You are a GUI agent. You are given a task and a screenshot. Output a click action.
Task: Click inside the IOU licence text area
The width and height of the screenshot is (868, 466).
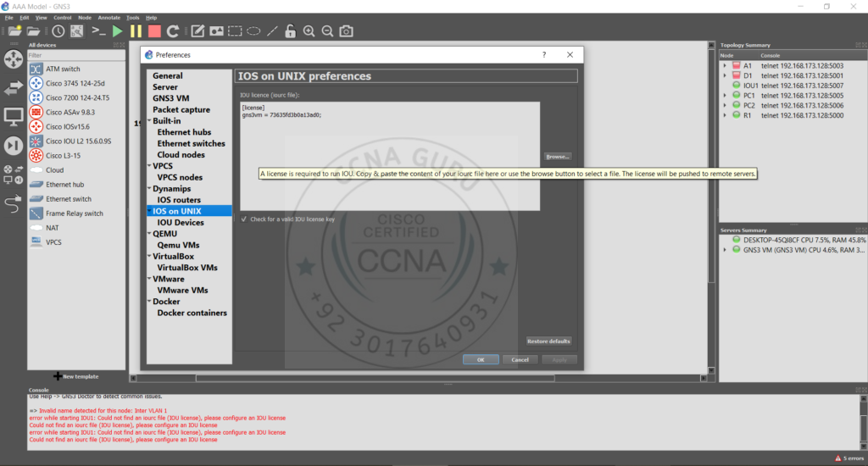click(390, 156)
